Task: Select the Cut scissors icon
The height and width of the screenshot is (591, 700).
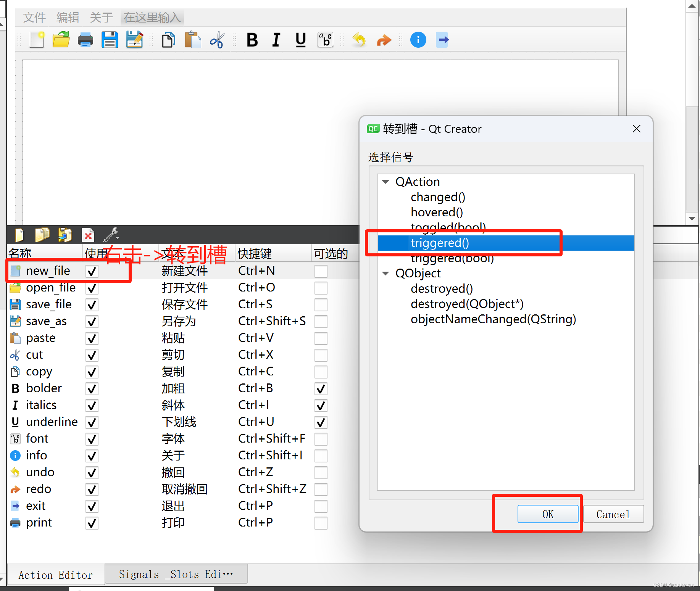Action: pyautogui.click(x=216, y=39)
